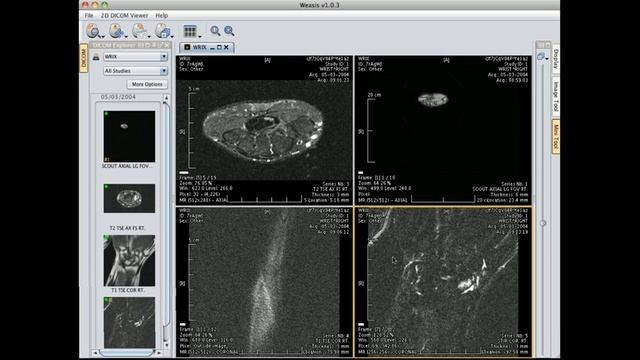The image size is (640, 360).
Task: Click the More Options button
Action: (x=147, y=84)
